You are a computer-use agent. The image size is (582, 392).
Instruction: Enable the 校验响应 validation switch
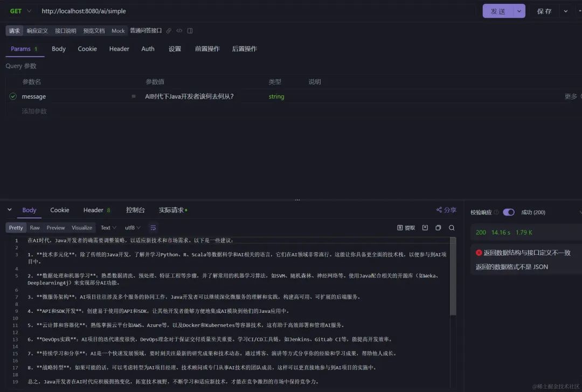[509, 212]
